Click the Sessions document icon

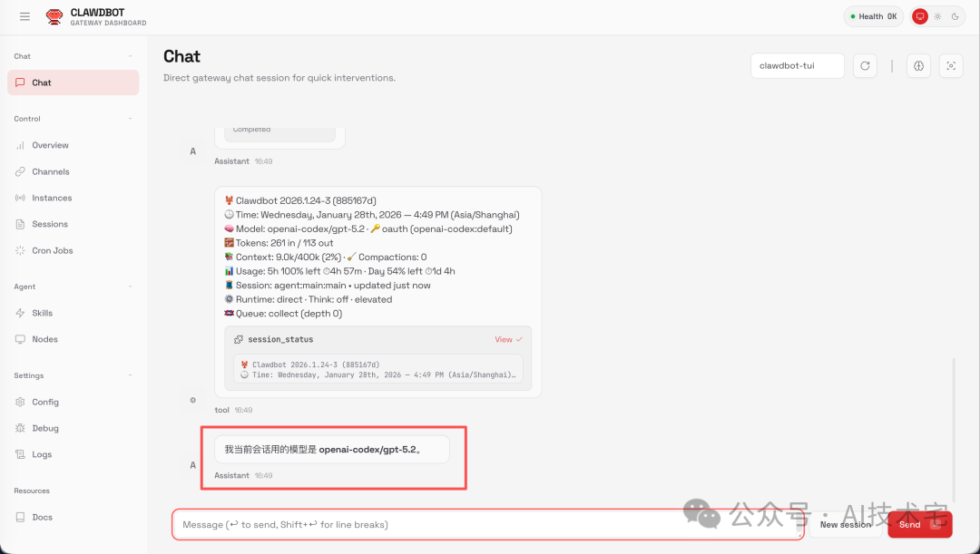[20, 224]
